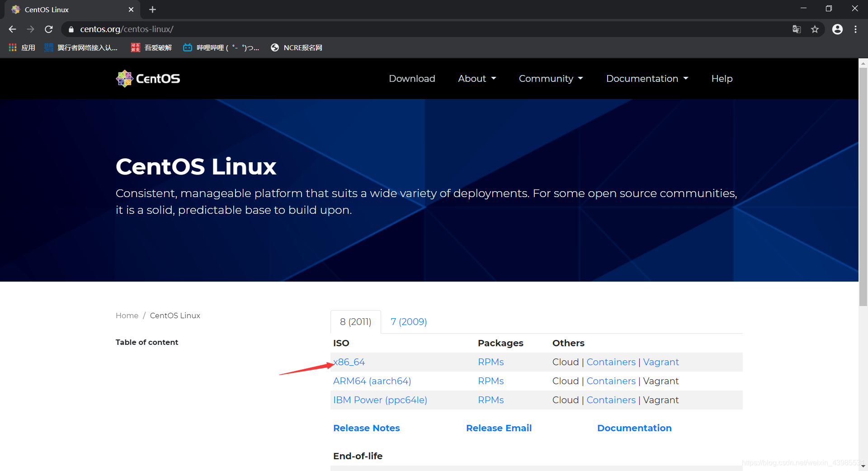Click the scrollbar up arrow
868x471 pixels.
pyautogui.click(x=863, y=63)
